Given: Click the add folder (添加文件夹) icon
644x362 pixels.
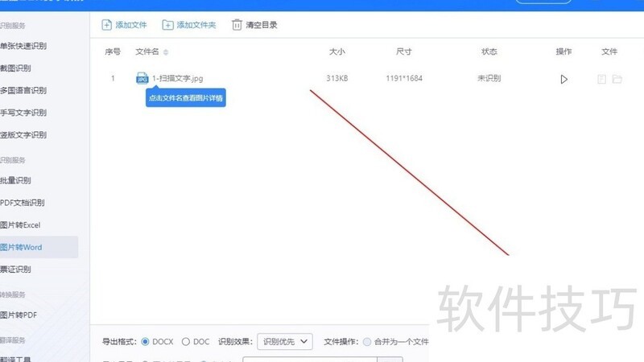Looking at the screenshot, I should point(167,25).
